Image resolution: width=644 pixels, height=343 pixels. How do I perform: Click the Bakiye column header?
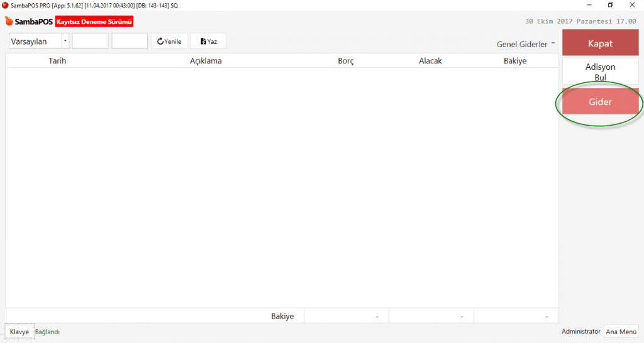click(514, 61)
